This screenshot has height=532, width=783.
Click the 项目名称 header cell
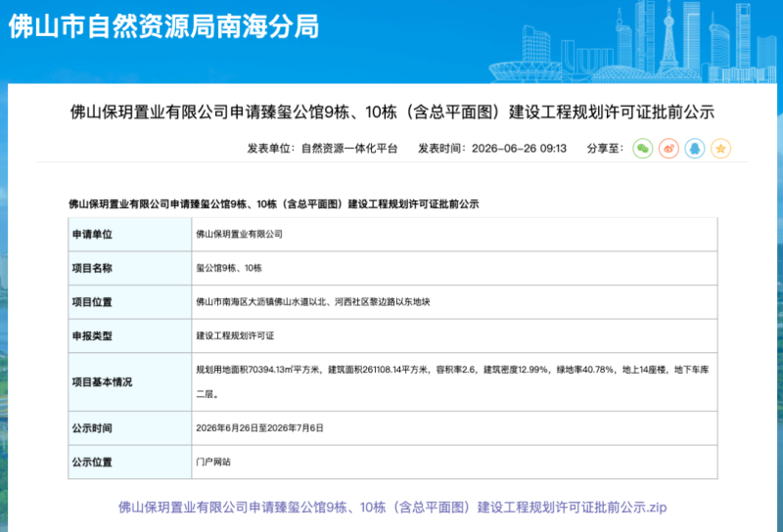[130, 268]
